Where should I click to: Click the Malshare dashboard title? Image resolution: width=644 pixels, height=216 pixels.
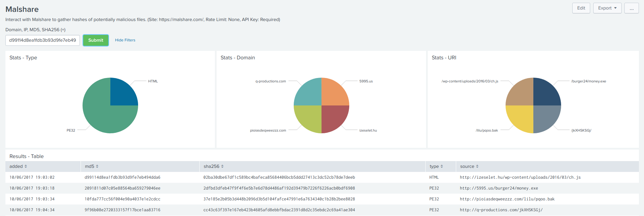click(22, 9)
